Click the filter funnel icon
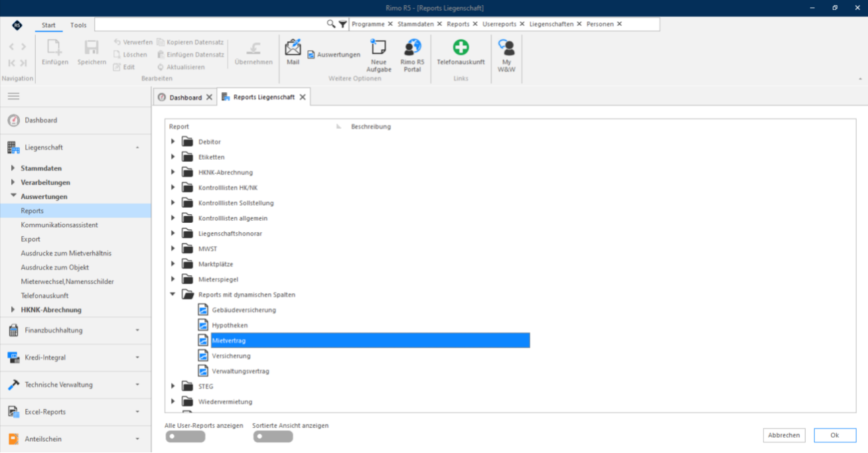This screenshot has width=868, height=453. [342, 24]
